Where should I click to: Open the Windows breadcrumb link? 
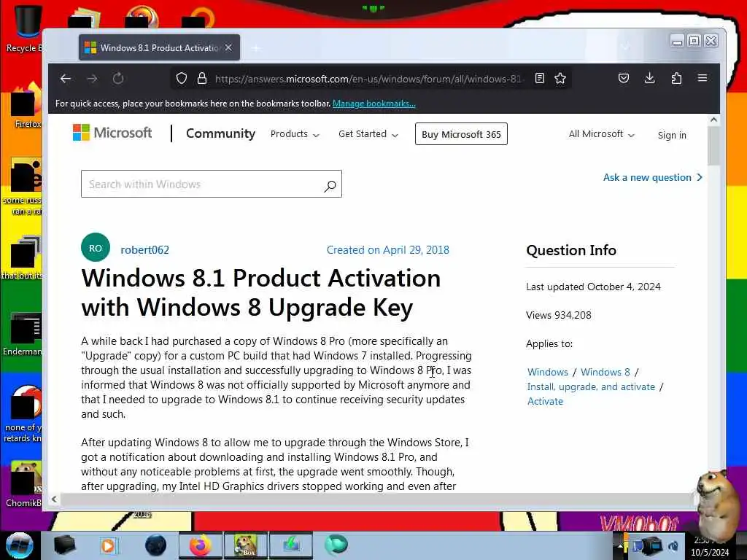tap(547, 373)
